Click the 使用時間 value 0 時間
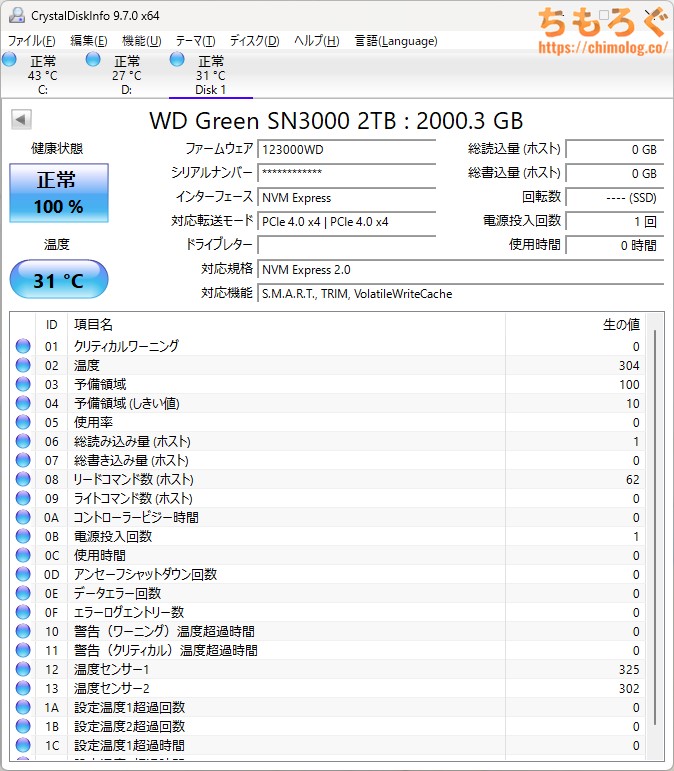This screenshot has height=771, width=674. (615, 245)
